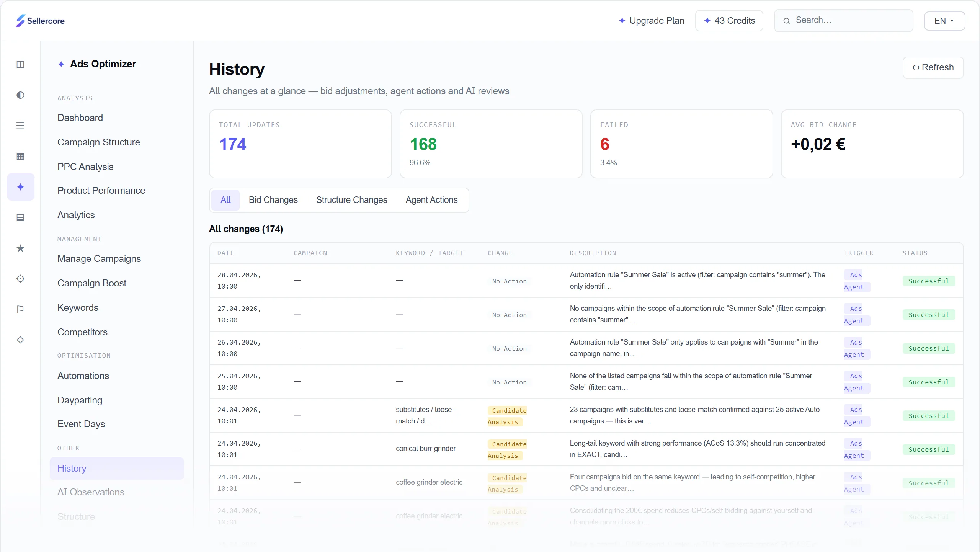Open the star favorites icon in the rail
980x552 pixels.
click(20, 248)
